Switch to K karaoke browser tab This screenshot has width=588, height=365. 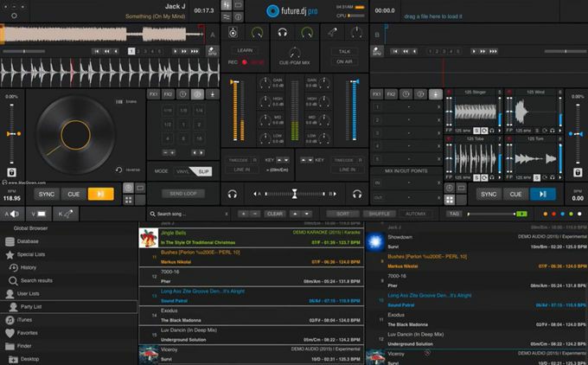(x=66, y=214)
